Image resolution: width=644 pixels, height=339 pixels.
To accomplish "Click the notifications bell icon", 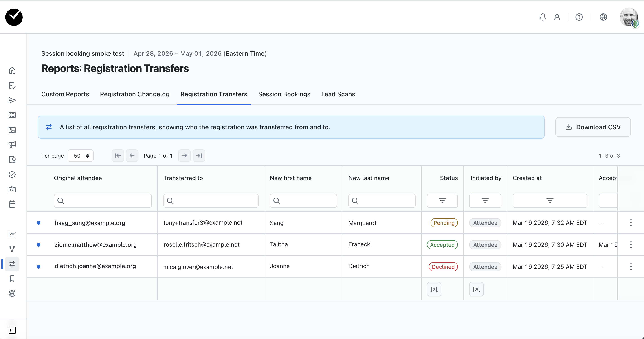I will pyautogui.click(x=543, y=17).
